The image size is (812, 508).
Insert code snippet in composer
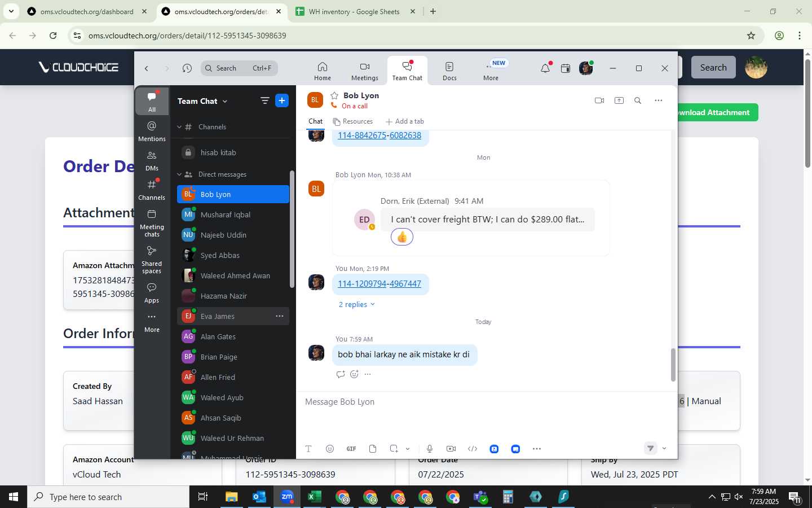[x=473, y=449]
